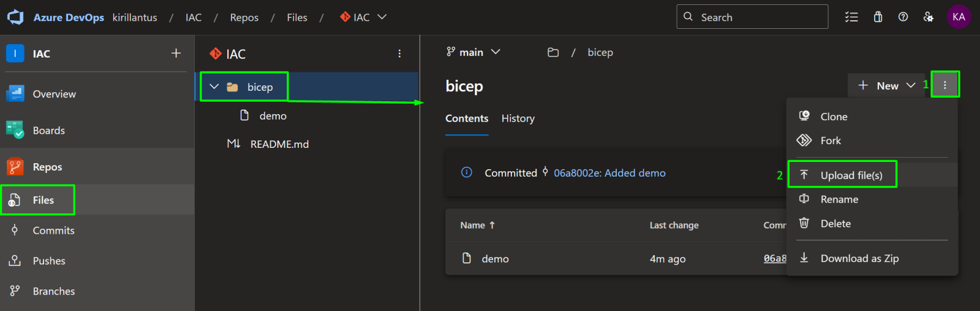This screenshot has height=311, width=980.
Task: Choose Download as Zip menu option
Action: point(859,258)
